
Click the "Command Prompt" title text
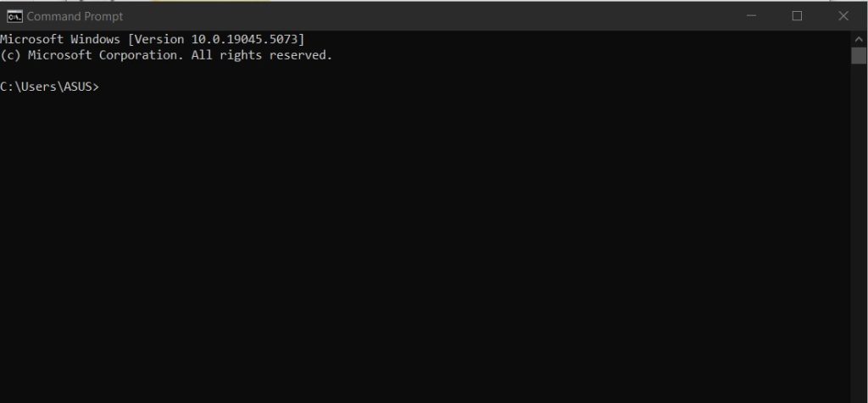(x=75, y=16)
